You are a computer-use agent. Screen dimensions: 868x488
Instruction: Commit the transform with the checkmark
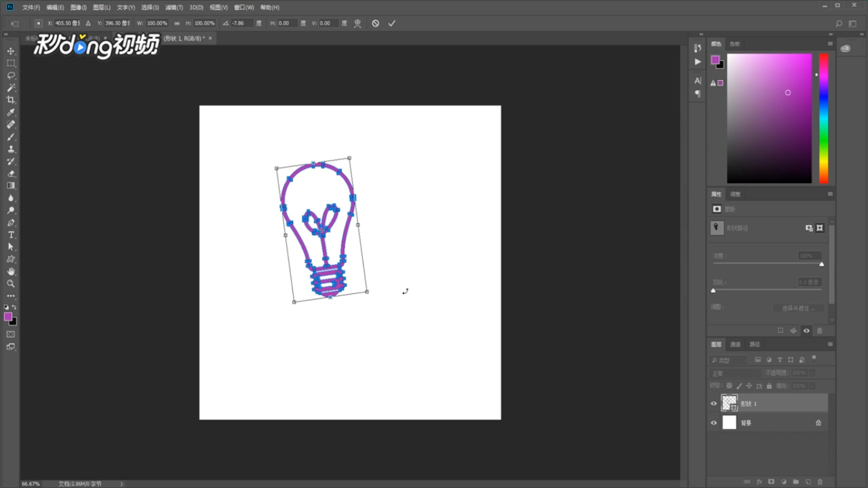[391, 23]
